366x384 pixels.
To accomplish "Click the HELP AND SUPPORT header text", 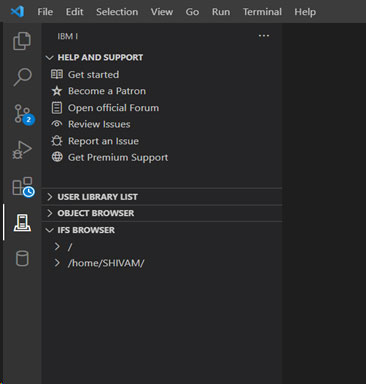I will click(100, 57).
